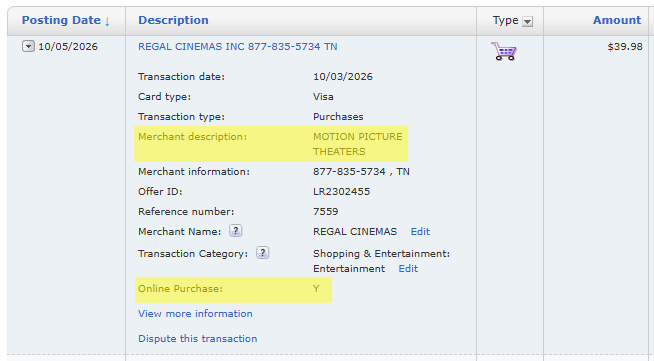Click Dispute this transaction link

tap(198, 339)
